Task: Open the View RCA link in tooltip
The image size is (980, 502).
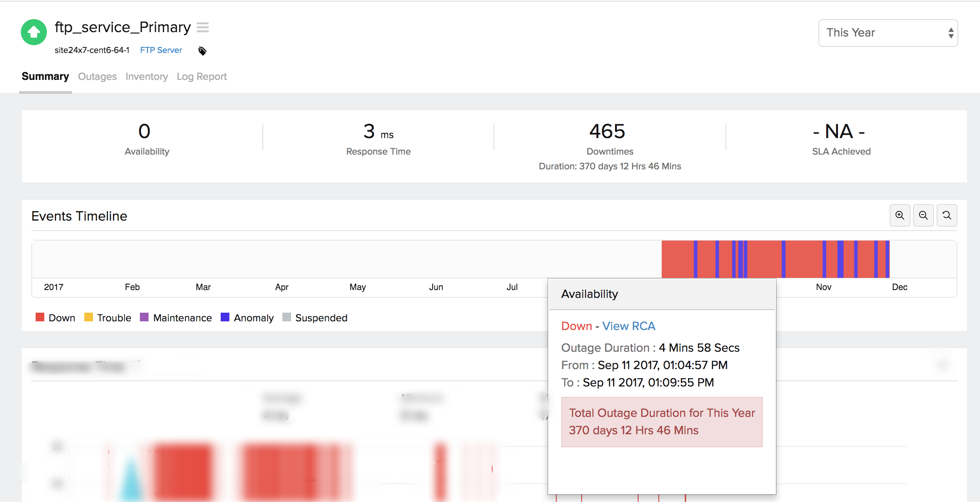Action: (629, 326)
